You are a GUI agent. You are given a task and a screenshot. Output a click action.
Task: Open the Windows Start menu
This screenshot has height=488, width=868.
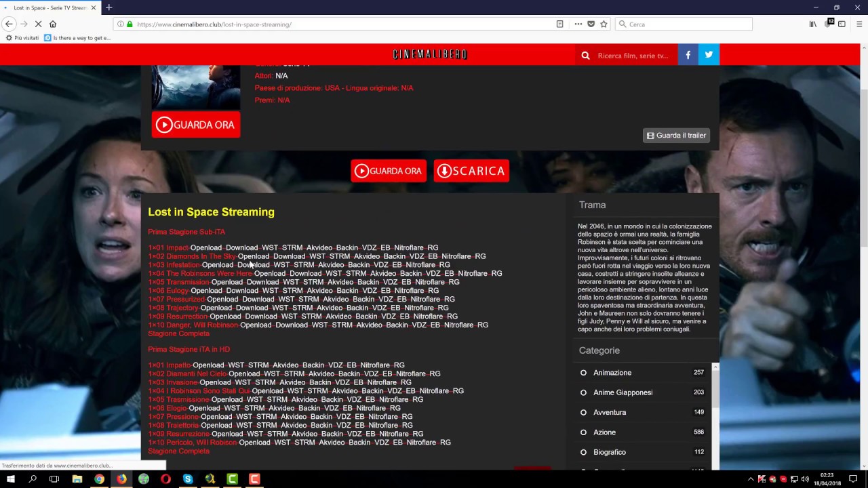pos(10,479)
